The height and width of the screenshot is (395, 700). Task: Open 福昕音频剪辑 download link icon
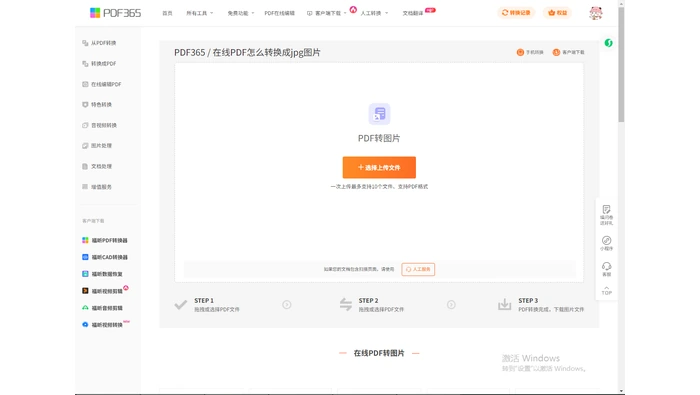[85, 308]
